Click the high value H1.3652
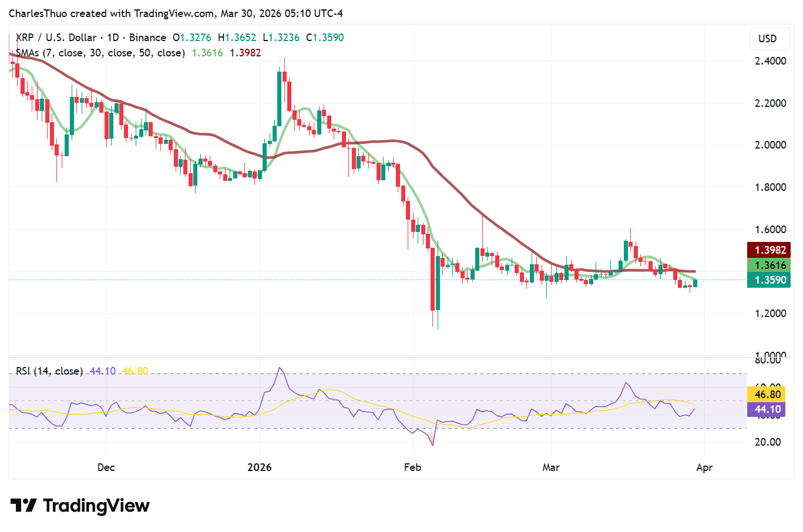 [237, 38]
